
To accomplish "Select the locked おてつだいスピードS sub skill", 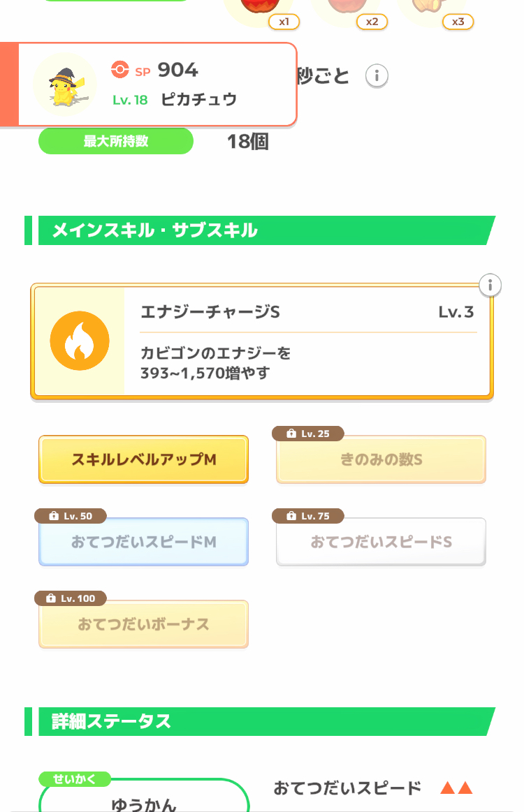I will coord(381,542).
